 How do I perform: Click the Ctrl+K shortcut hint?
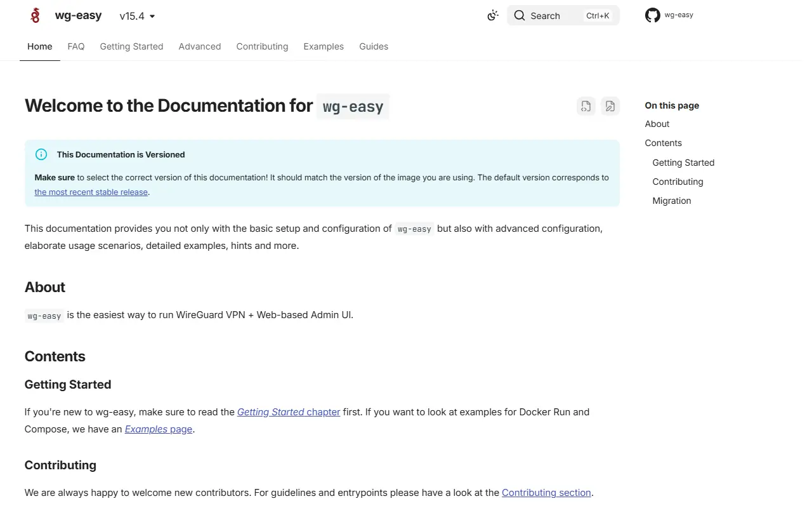[x=598, y=16]
